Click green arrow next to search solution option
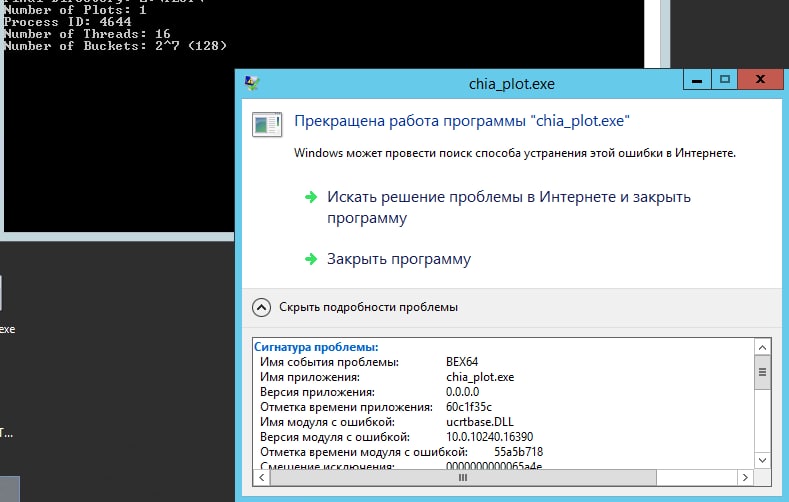The height and width of the screenshot is (502, 789). (311, 197)
